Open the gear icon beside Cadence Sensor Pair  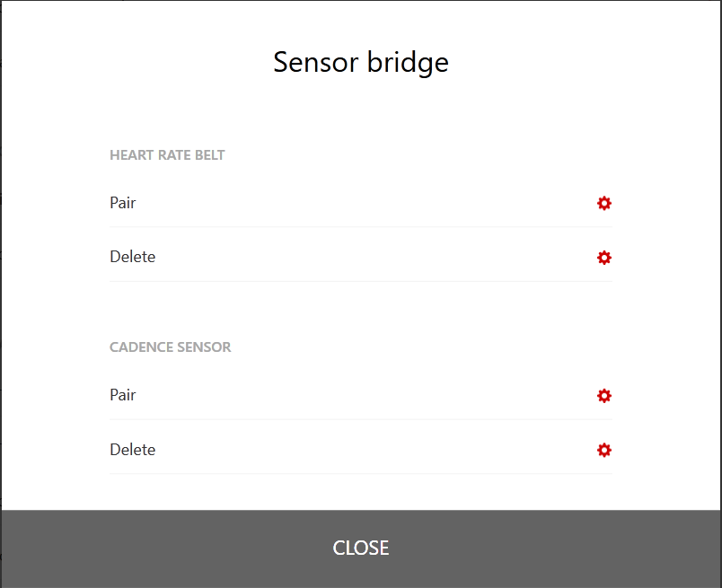[604, 395]
